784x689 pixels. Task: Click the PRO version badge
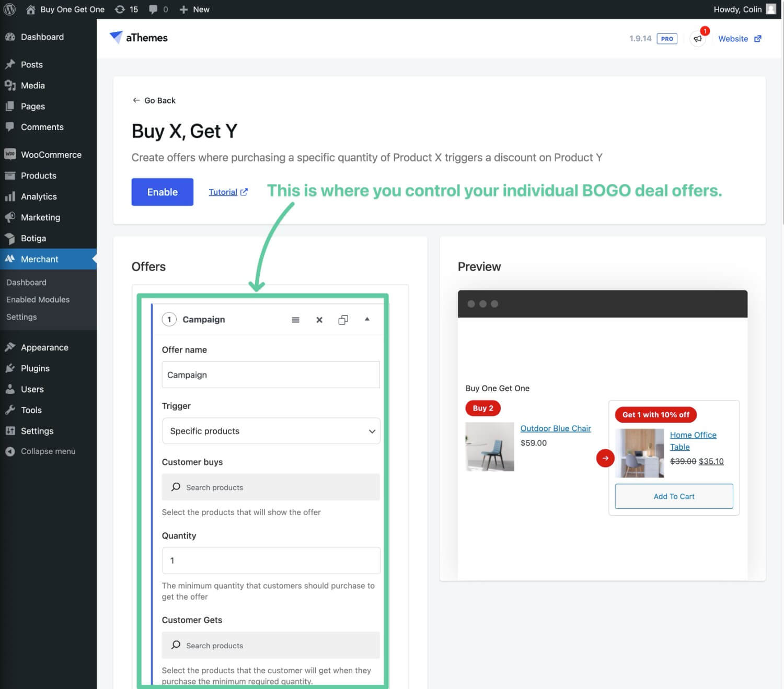coord(667,39)
